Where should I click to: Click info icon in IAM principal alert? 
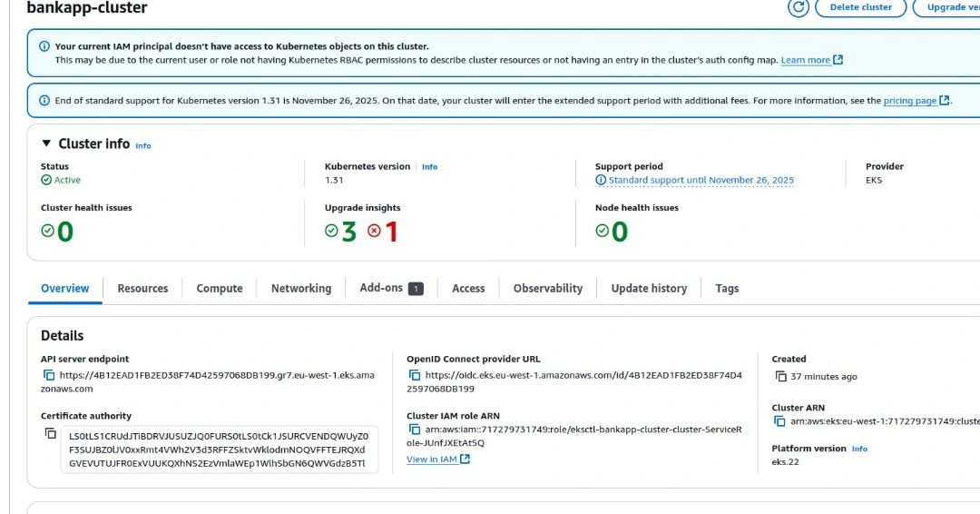[44, 46]
